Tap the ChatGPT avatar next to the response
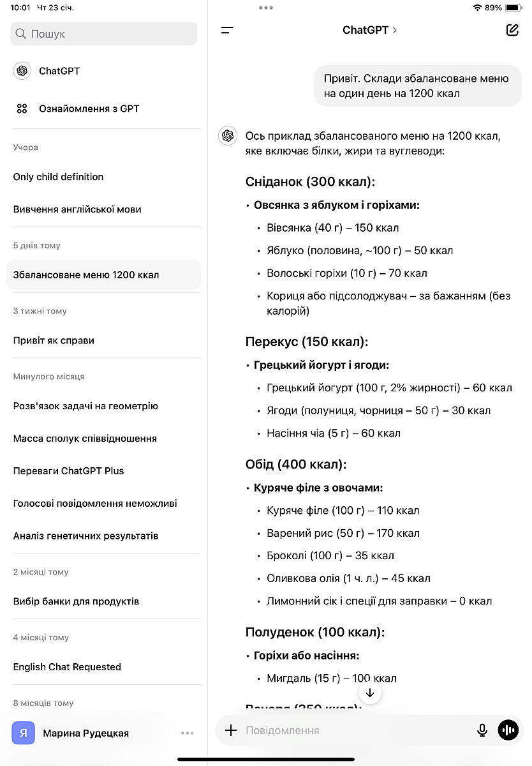This screenshot has height=766, width=532. [228, 136]
